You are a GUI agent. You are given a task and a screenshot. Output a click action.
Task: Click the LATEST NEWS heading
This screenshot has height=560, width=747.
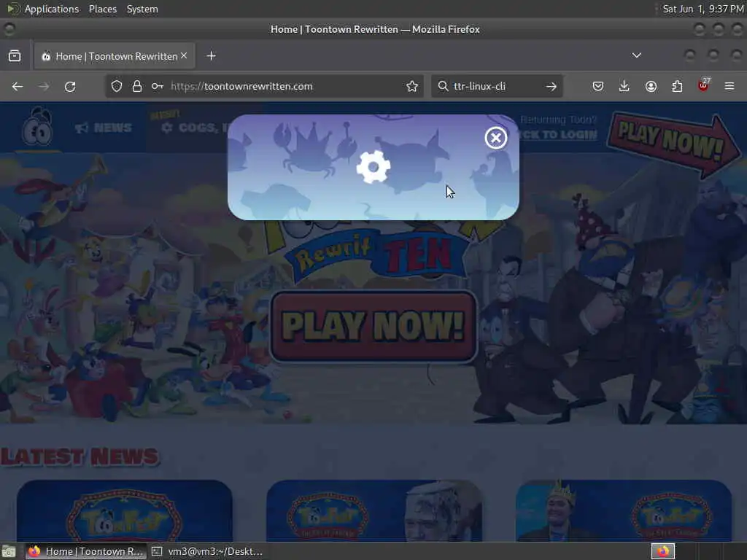pos(80,456)
